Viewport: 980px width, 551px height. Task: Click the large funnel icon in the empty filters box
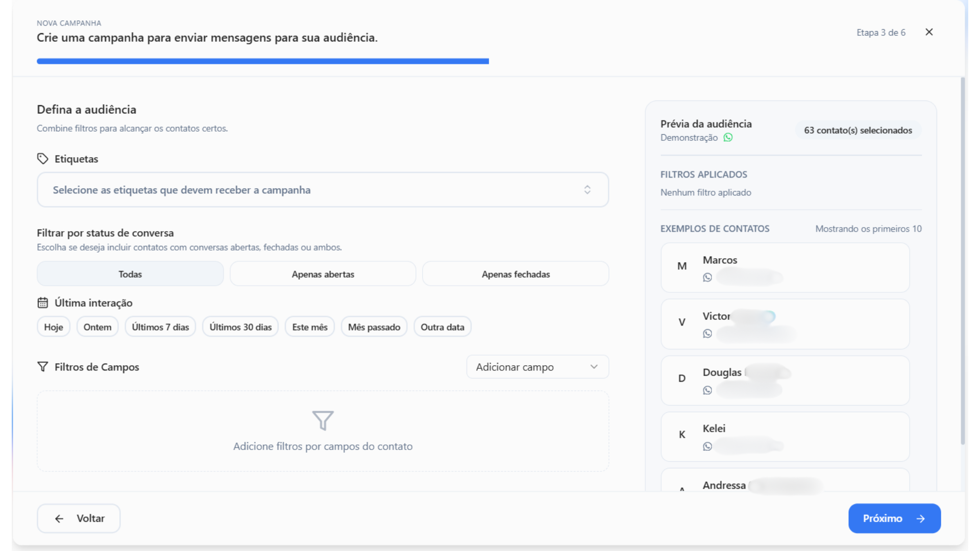[323, 420]
